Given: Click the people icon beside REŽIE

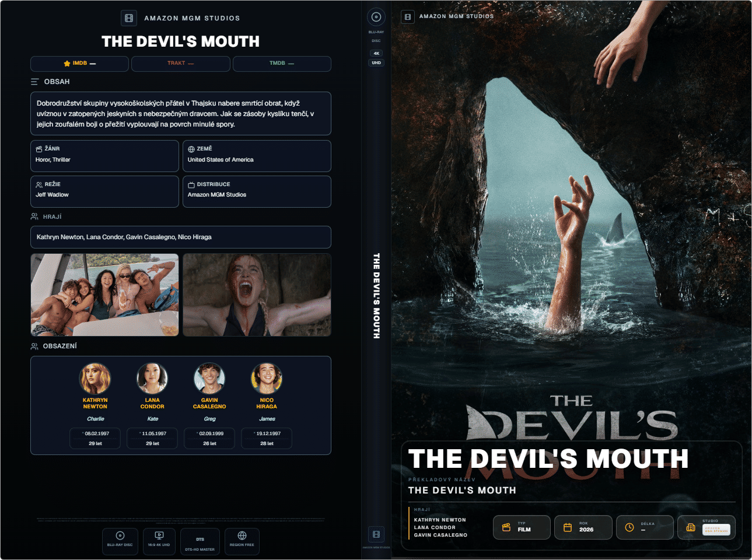Looking at the screenshot, I should pos(39,184).
